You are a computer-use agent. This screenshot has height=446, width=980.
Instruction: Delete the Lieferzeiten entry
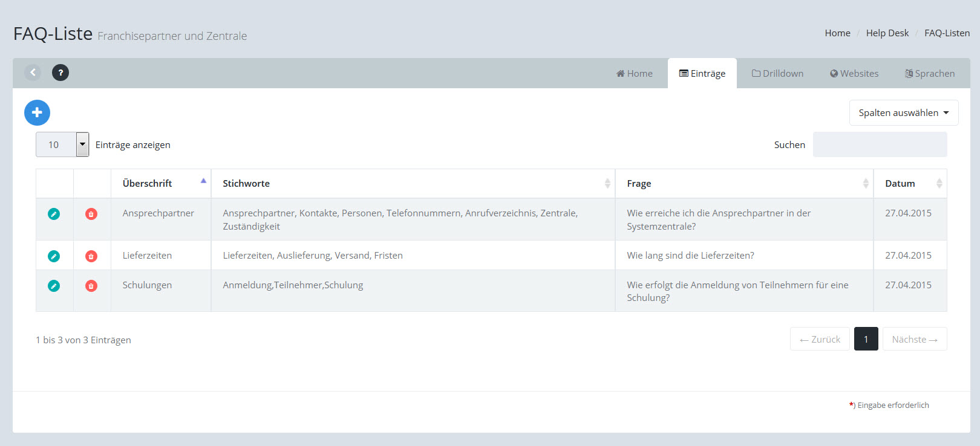click(x=91, y=256)
